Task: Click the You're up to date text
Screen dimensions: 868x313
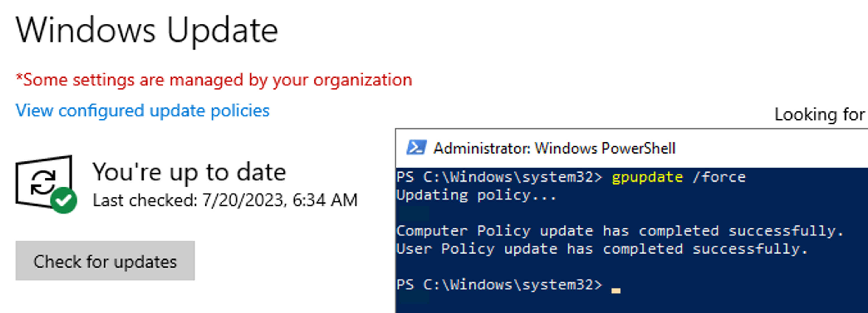Action: (x=189, y=172)
